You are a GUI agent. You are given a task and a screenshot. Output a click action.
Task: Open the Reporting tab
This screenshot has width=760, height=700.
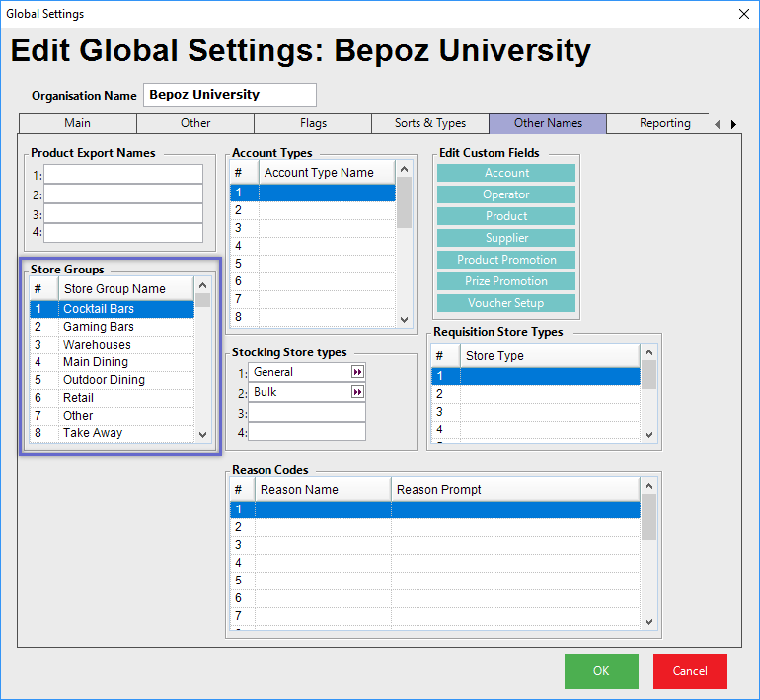pyautogui.click(x=664, y=123)
